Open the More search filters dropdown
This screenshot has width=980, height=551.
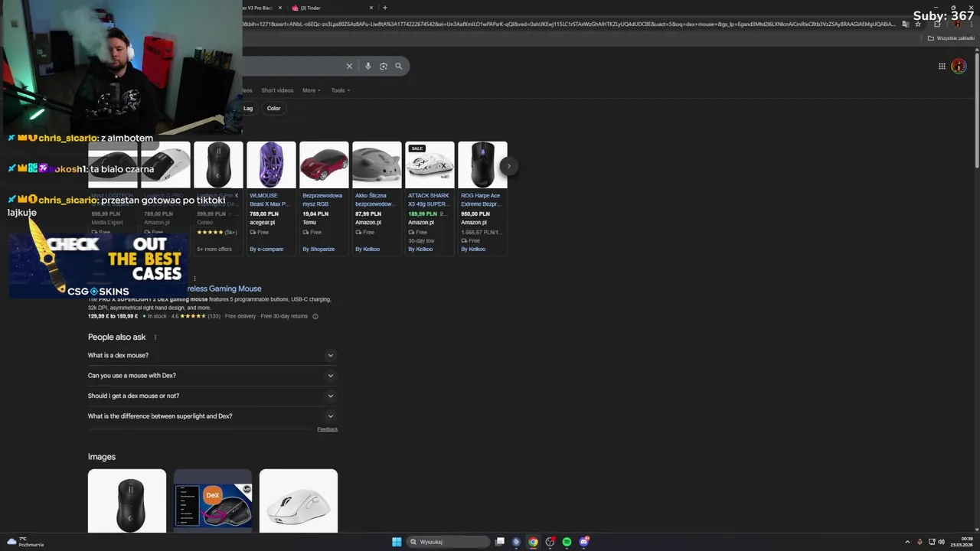(311, 90)
